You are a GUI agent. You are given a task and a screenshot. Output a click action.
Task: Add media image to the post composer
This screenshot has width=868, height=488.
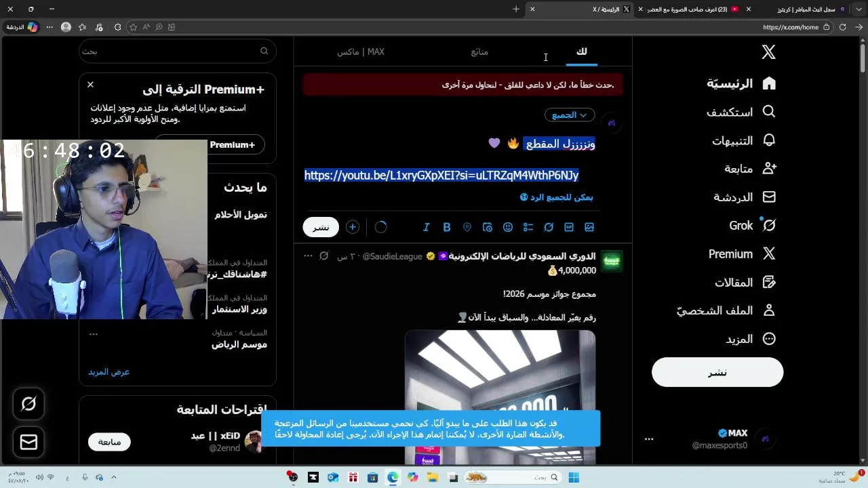(589, 227)
